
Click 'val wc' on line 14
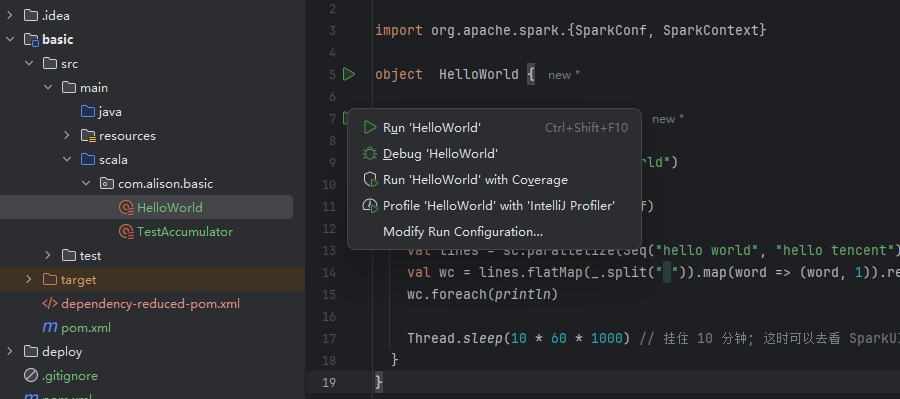(x=431, y=273)
